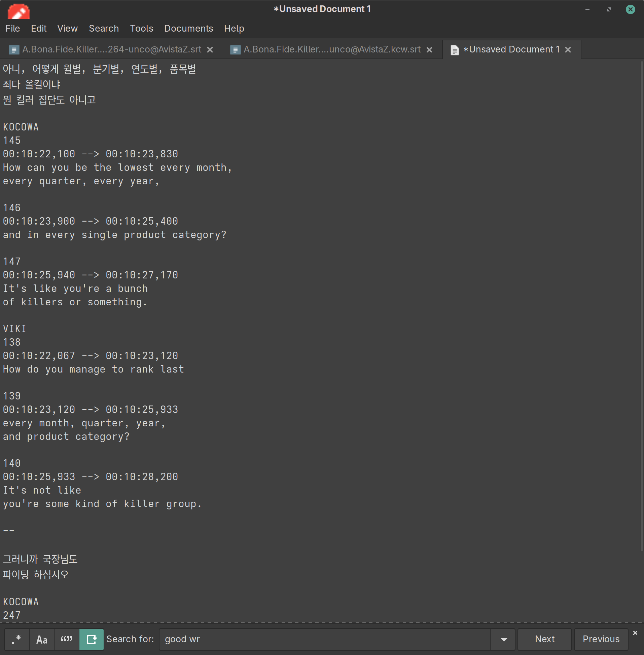Toggle match entire word option
The image size is (644, 655).
[x=67, y=639]
